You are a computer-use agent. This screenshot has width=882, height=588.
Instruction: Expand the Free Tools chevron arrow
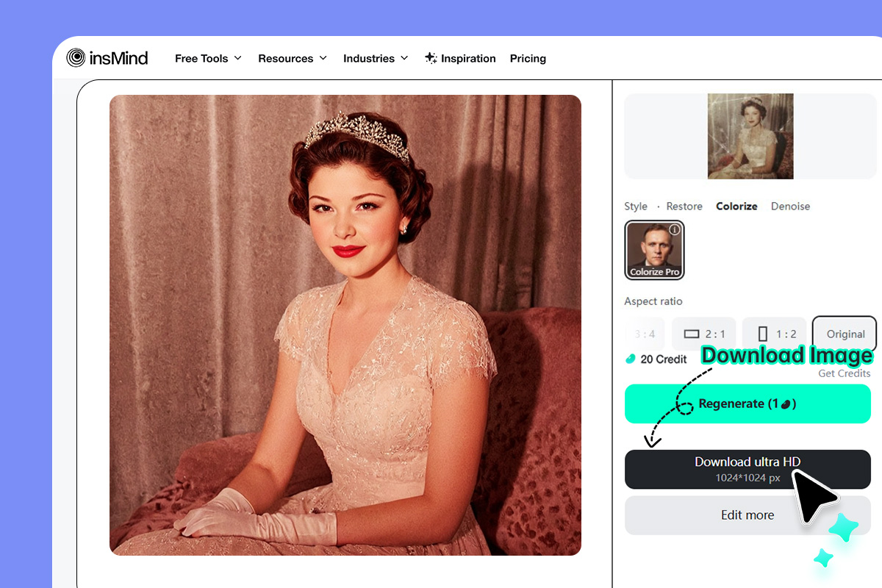coord(237,58)
